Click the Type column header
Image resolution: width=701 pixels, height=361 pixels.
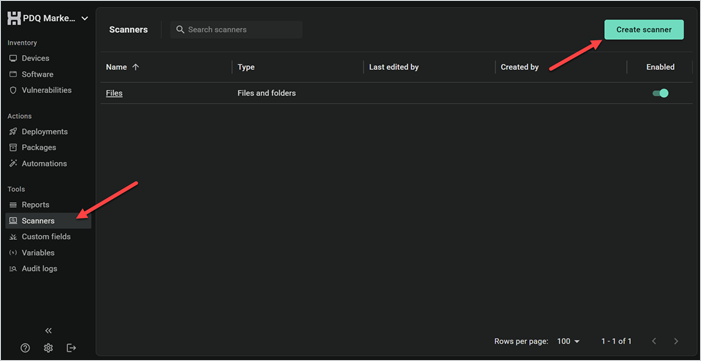point(246,67)
